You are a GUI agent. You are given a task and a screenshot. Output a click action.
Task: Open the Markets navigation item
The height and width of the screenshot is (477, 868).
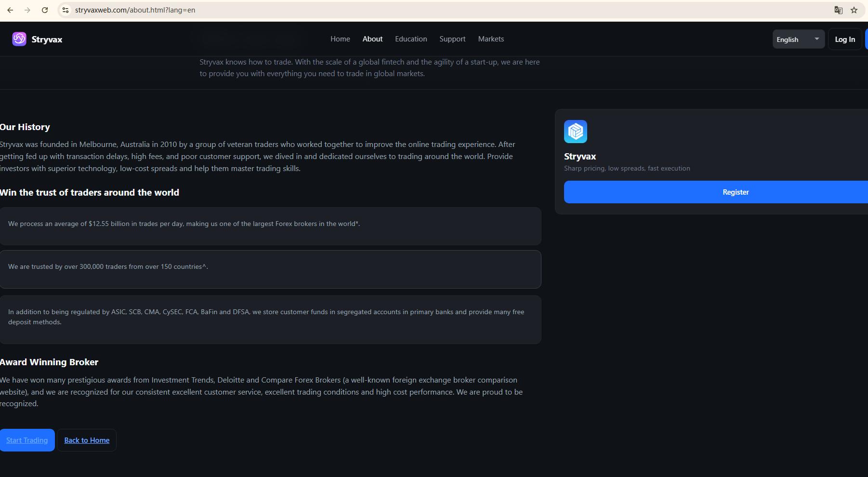click(x=491, y=39)
